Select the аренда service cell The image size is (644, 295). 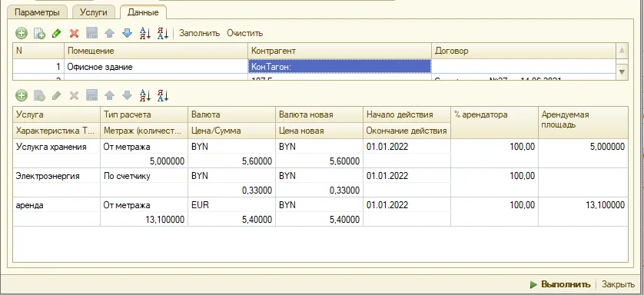(x=56, y=205)
